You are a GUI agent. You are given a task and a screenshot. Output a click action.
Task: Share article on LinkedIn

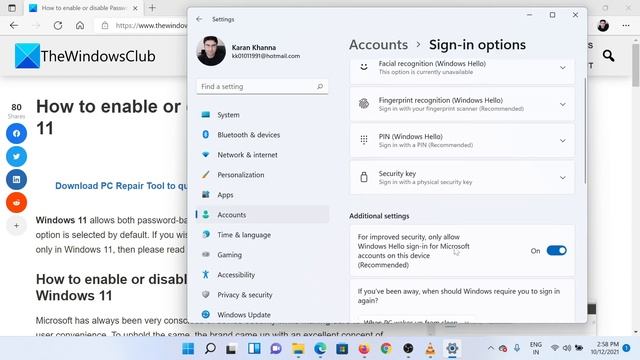pos(16,179)
